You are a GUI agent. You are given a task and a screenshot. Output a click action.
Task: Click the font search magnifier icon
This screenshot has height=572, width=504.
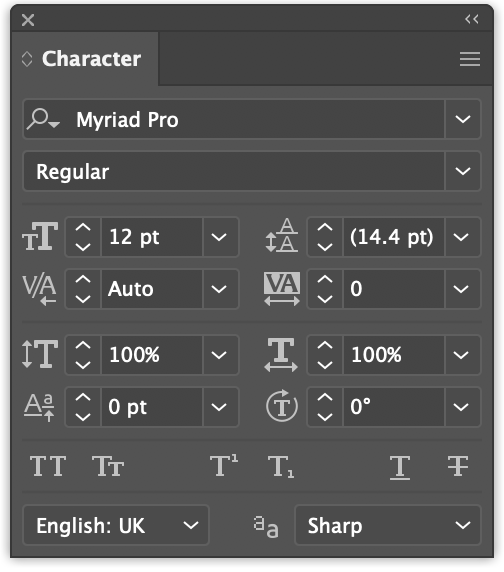point(43,119)
